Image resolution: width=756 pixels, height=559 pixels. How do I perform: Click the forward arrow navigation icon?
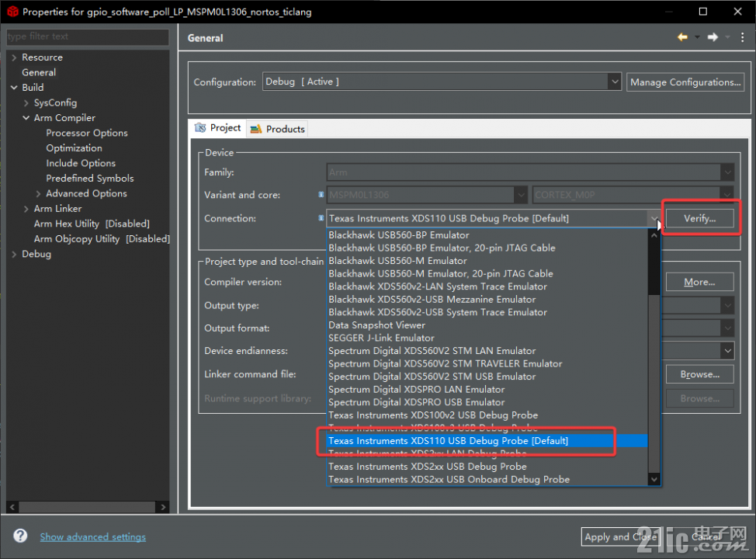[713, 37]
